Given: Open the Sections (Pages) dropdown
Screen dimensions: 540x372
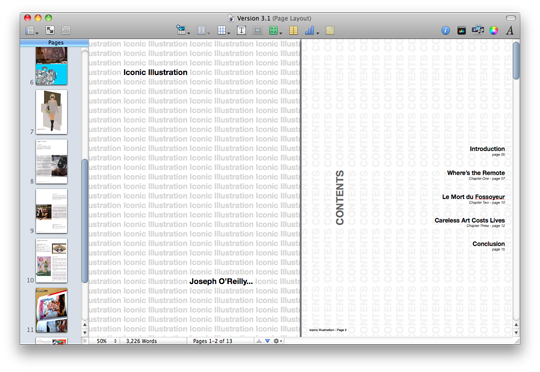Looking at the screenshot, I should pyautogui.click(x=182, y=30).
